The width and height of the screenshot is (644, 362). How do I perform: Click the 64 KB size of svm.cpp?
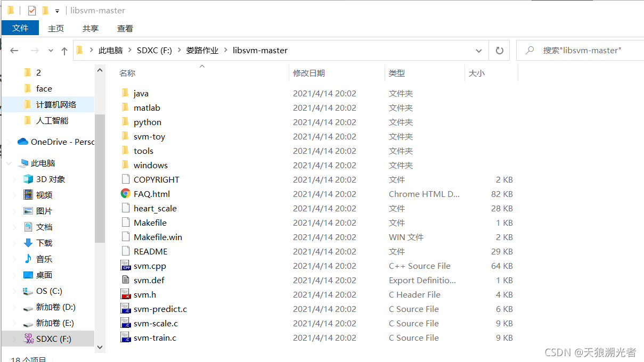[x=502, y=266]
